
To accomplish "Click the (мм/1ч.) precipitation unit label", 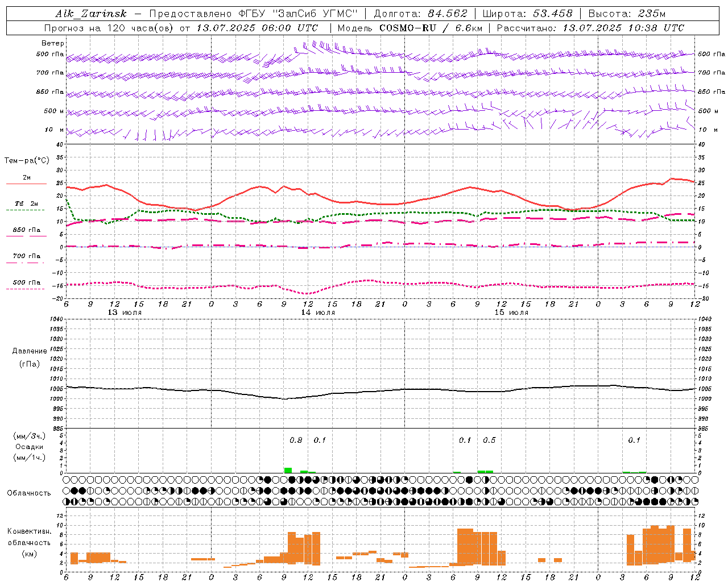I will pos(30,458).
